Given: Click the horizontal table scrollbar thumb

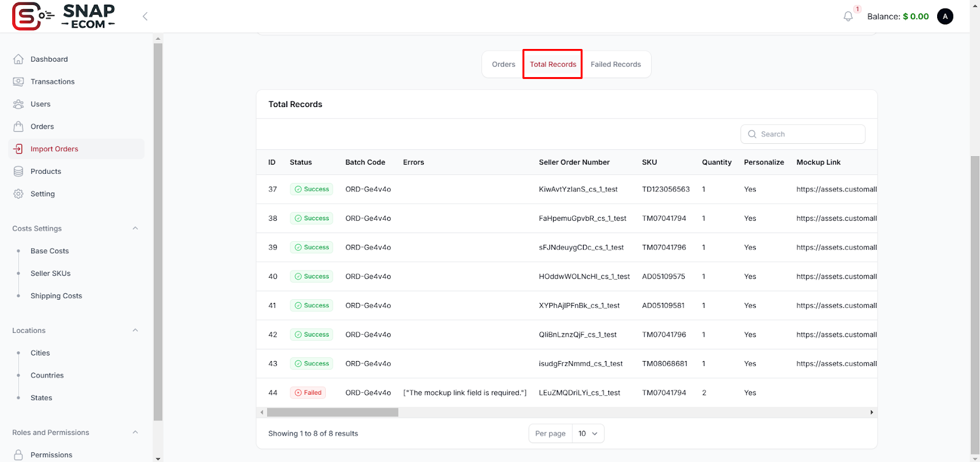Looking at the screenshot, I should [x=333, y=412].
